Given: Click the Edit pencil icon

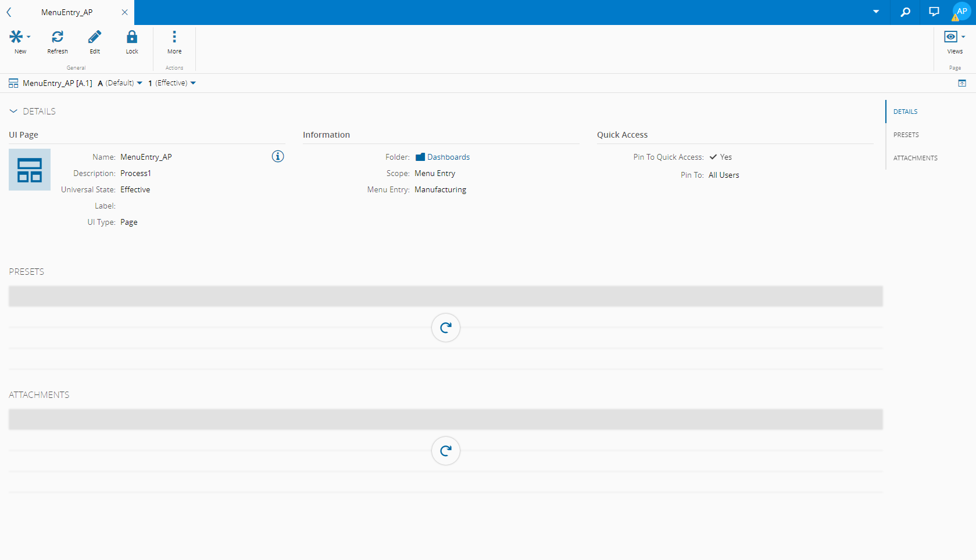Looking at the screenshot, I should pyautogui.click(x=95, y=38).
